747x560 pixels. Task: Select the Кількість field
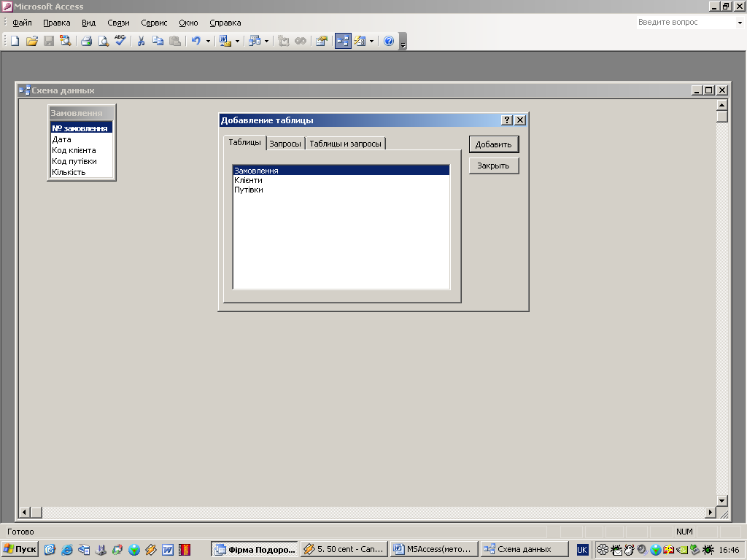[x=82, y=172]
